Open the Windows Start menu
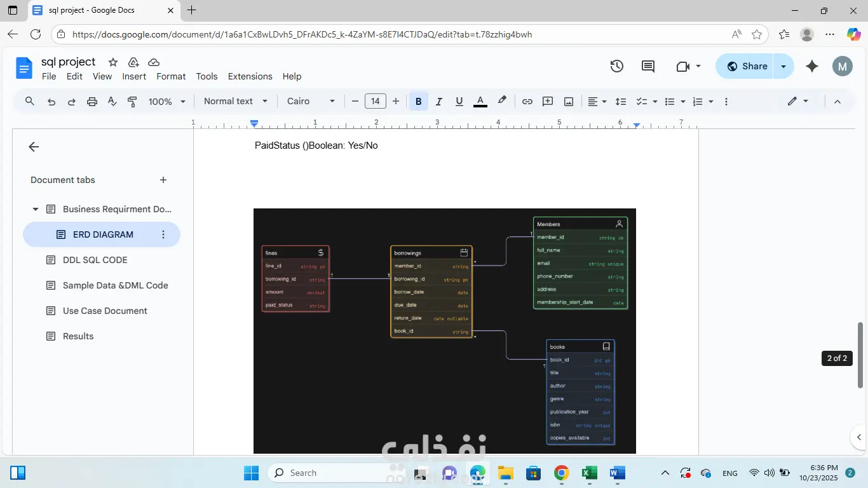 pos(251,473)
